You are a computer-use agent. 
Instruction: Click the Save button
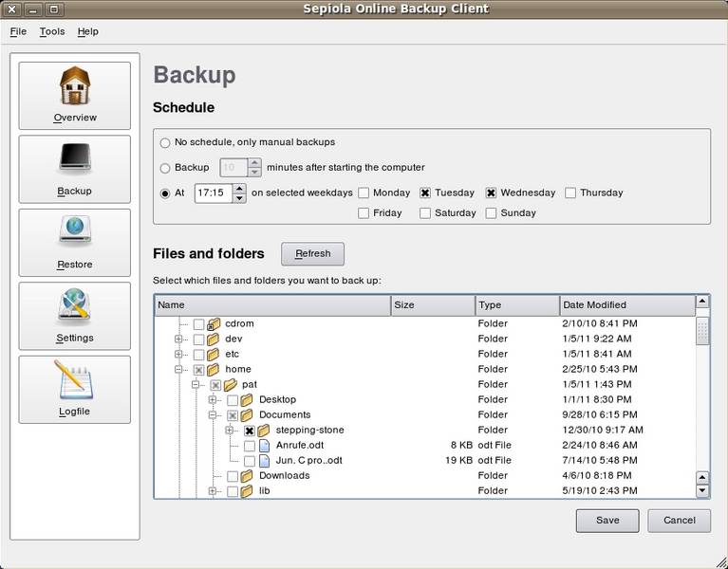pyautogui.click(x=607, y=521)
